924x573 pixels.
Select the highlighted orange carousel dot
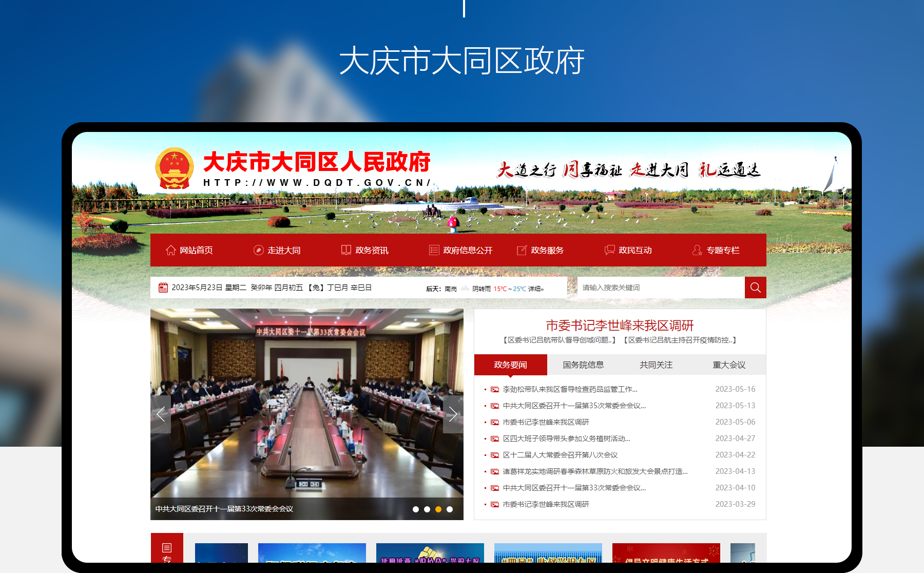click(438, 509)
